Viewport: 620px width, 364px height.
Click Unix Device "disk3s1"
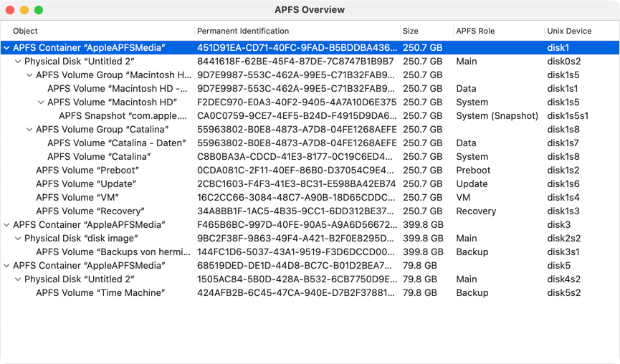[x=563, y=252]
